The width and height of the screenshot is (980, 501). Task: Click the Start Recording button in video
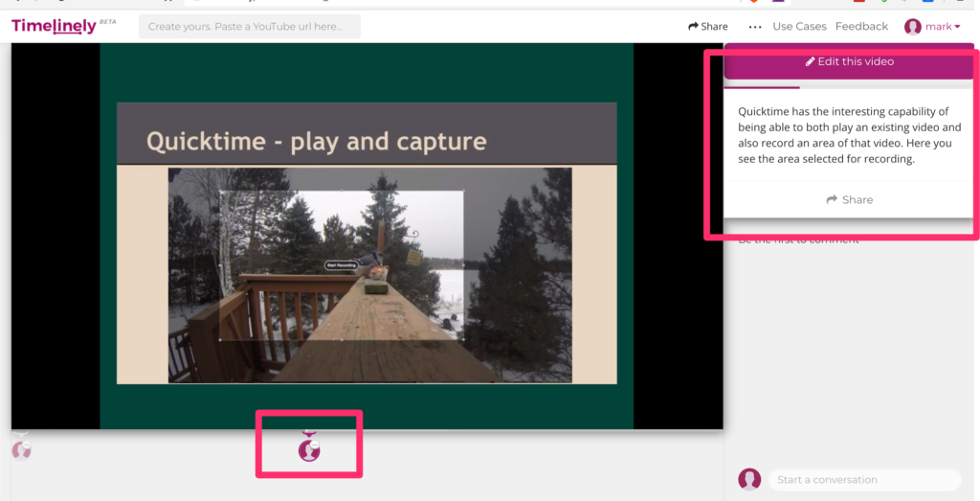341,264
